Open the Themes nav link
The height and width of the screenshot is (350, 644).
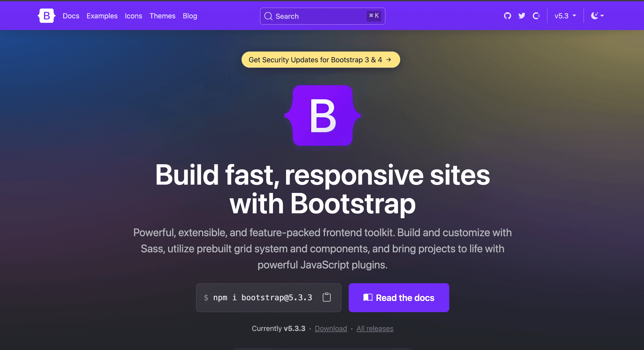tap(162, 16)
